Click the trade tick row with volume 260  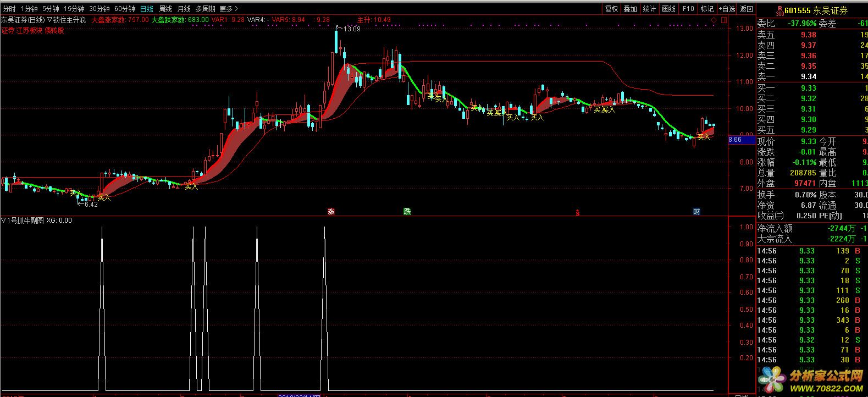[812, 300]
